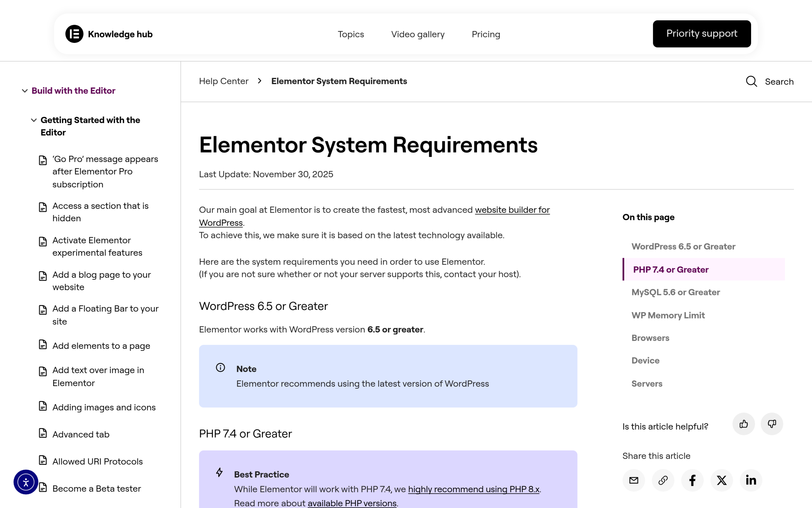The height and width of the screenshot is (508, 812).
Task: Open Access a section that is hidden
Action: 100,212
